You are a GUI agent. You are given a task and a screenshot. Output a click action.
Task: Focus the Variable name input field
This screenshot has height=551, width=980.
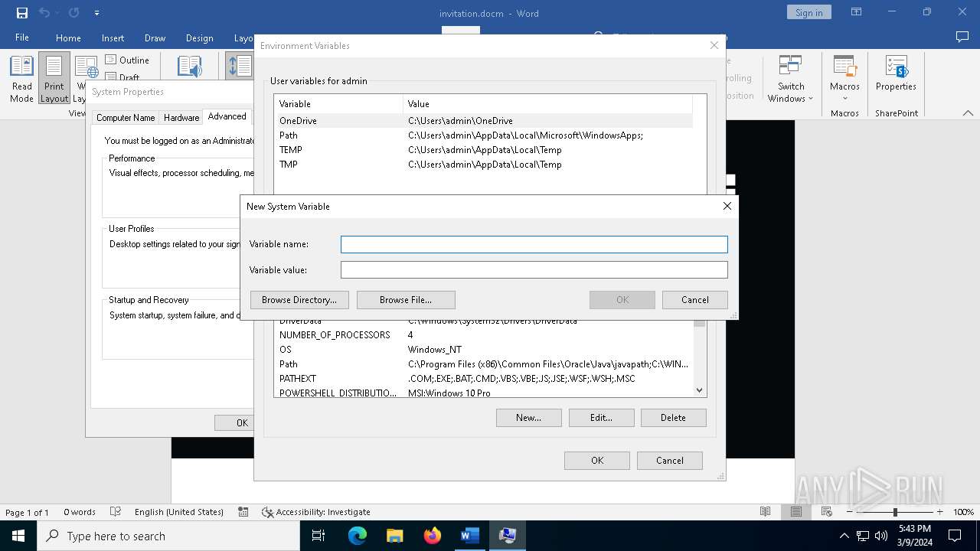(534, 244)
